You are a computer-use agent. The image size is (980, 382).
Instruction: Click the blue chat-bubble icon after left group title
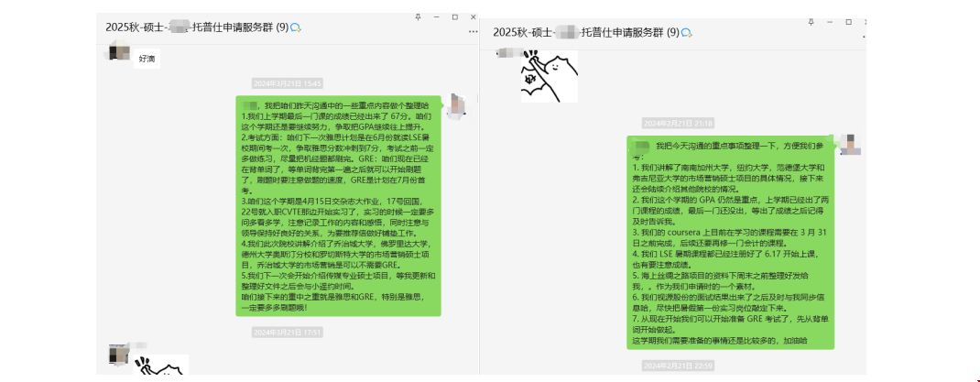(x=296, y=27)
